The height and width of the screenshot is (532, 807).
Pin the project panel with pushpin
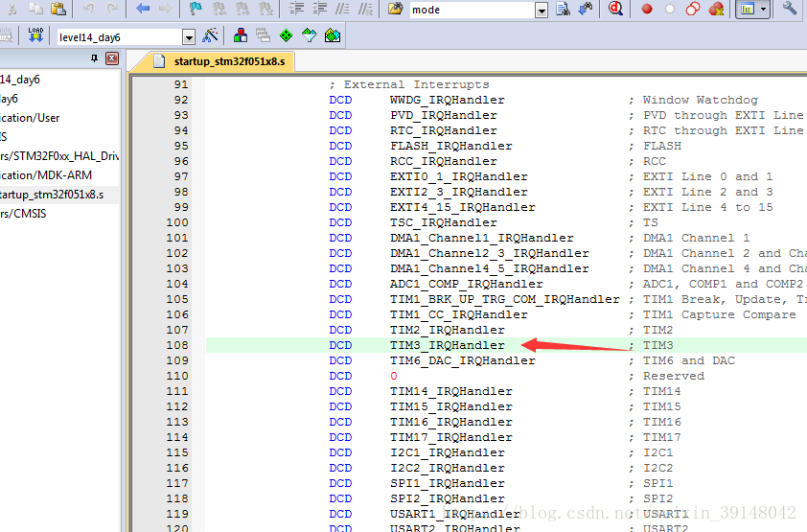94,58
